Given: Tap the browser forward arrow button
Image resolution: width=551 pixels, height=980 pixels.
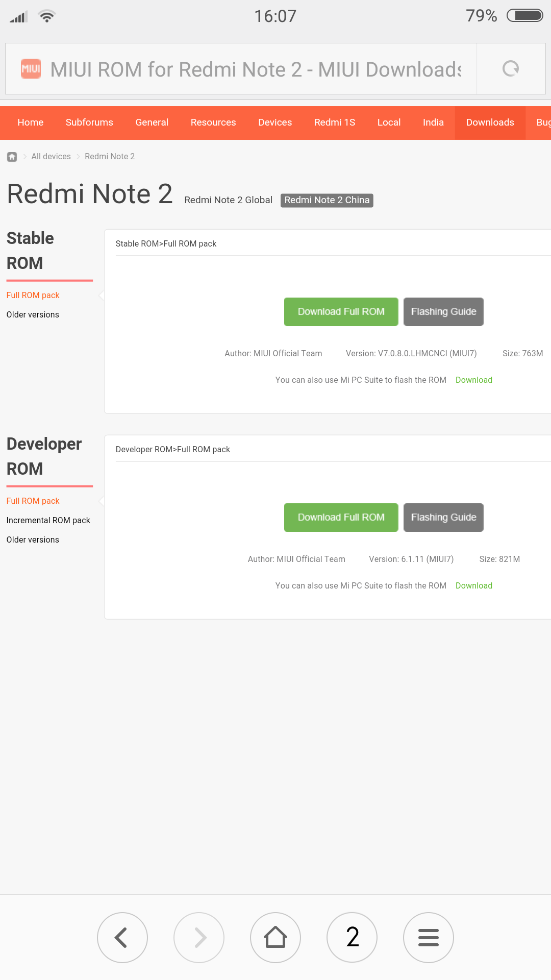Looking at the screenshot, I should pyautogui.click(x=199, y=938).
